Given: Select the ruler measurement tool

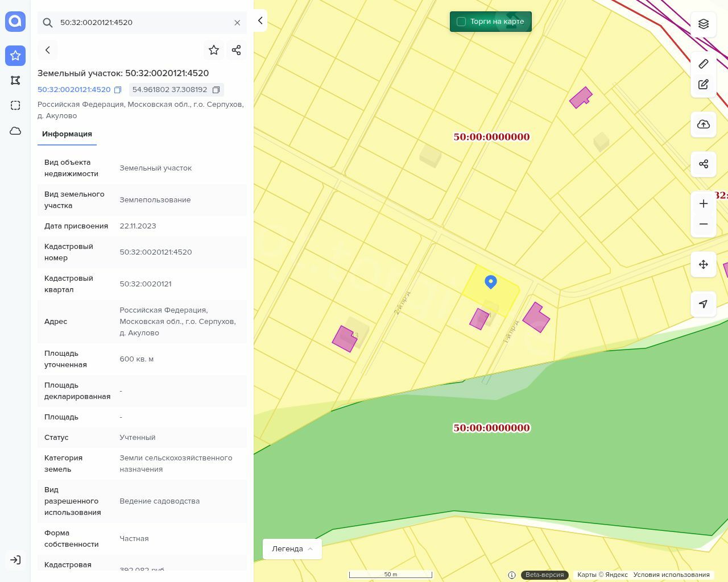Looking at the screenshot, I should click(x=704, y=64).
